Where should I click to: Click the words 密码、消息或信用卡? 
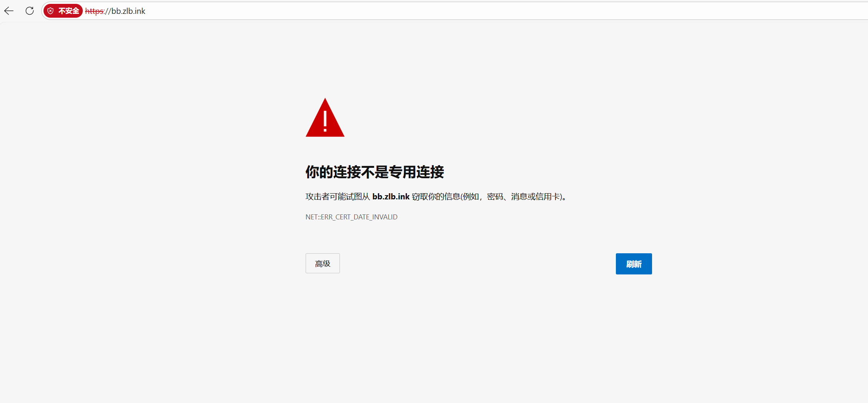[523, 197]
